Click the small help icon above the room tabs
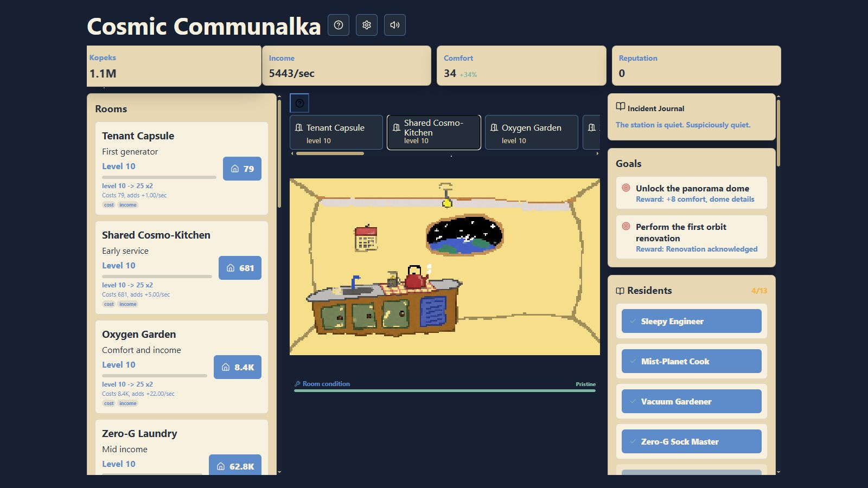Screen dimensions: 868x488 [299, 103]
